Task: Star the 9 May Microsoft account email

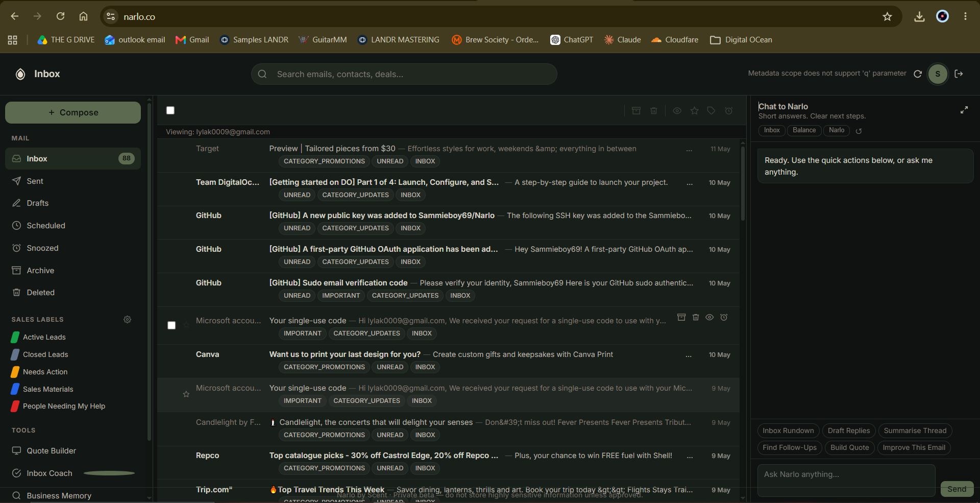Action: pyautogui.click(x=186, y=394)
